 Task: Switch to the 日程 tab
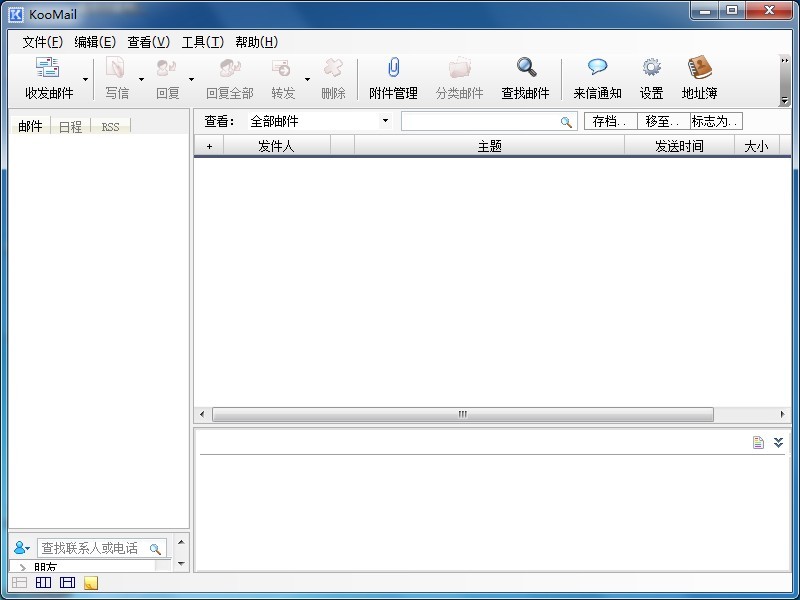click(x=70, y=127)
